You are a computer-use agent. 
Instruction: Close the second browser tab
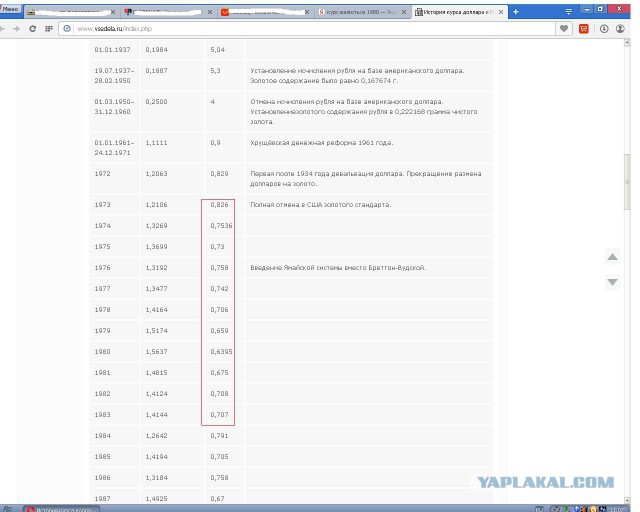(210, 12)
